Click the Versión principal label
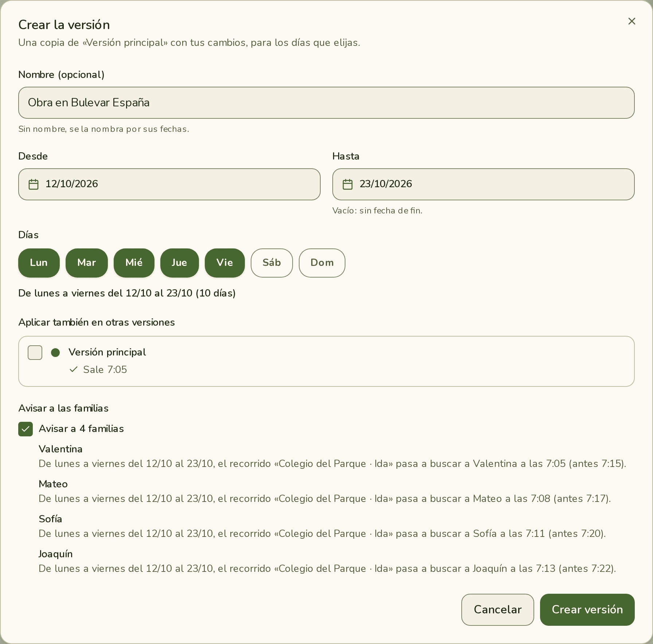This screenshot has width=653, height=644. (x=107, y=352)
